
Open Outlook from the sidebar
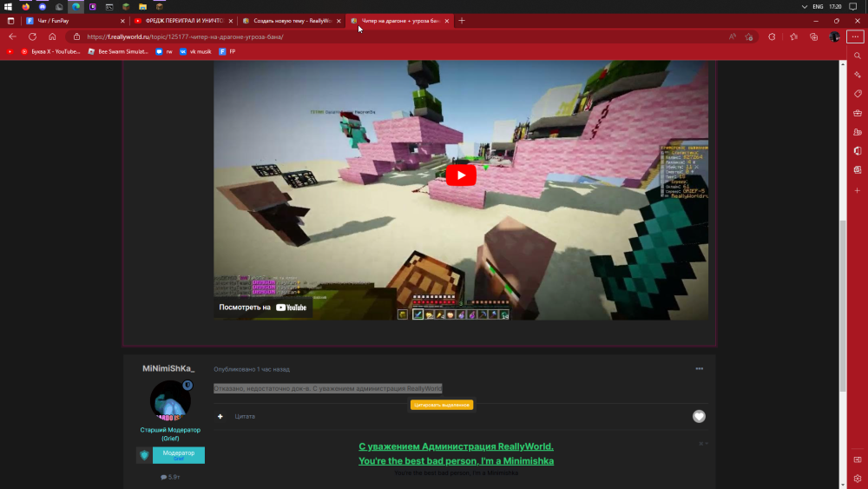[858, 170]
